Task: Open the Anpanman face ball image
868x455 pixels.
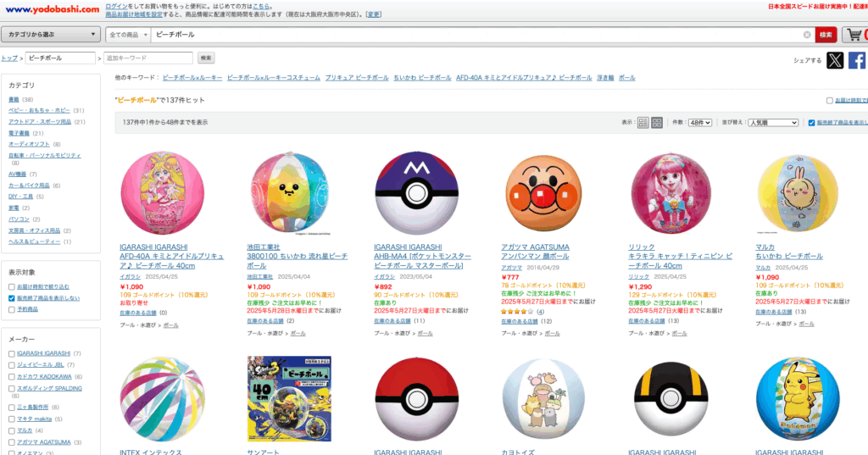Action: click(543, 193)
